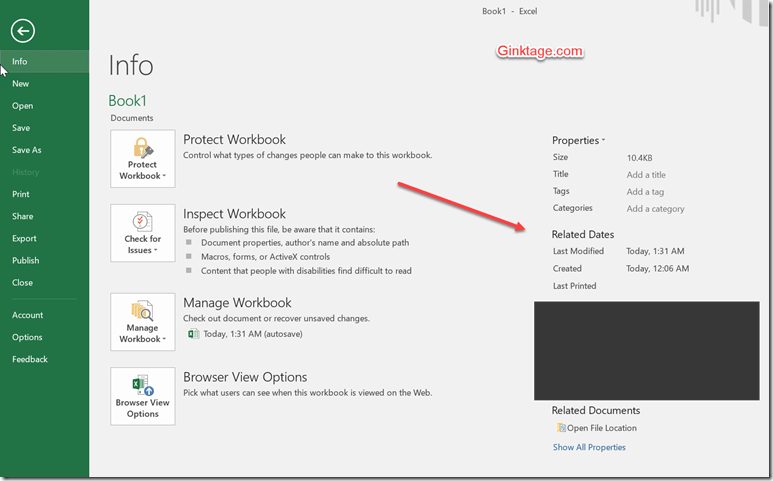Click 'Document properties, author's name' line

[305, 243]
